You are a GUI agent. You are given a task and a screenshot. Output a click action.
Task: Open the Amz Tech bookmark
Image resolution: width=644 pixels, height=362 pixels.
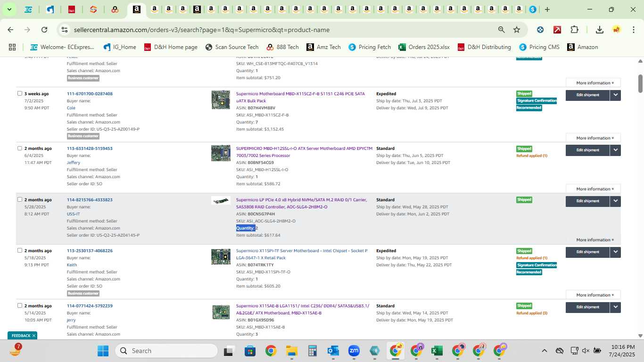tap(323, 47)
